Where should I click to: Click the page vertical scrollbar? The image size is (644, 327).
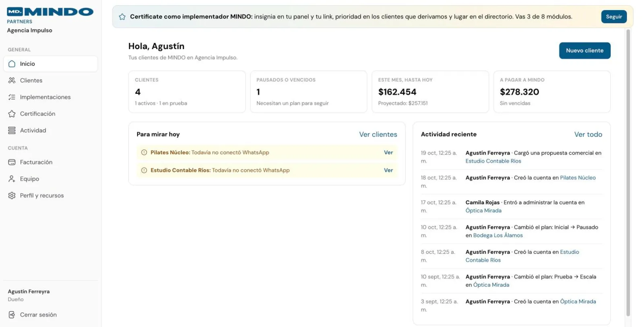tap(628, 173)
